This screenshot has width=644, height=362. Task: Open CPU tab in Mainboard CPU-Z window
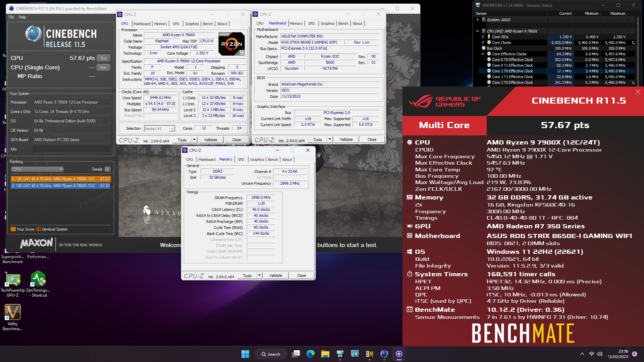point(260,23)
